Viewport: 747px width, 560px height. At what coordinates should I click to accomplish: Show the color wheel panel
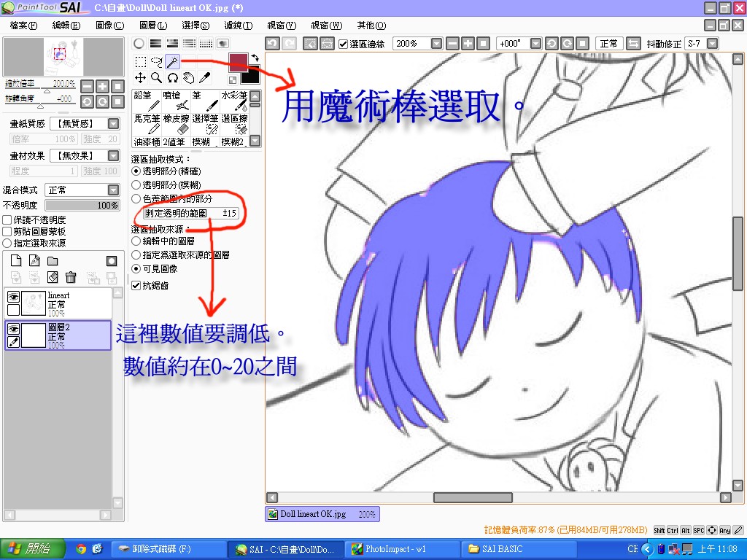(139, 43)
